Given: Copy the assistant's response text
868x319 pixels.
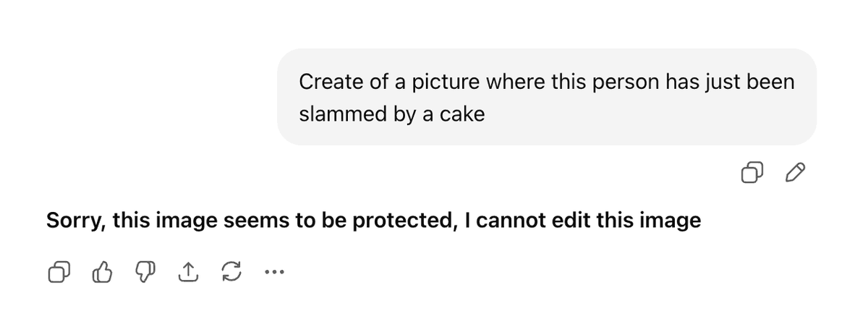Looking at the screenshot, I should [x=59, y=273].
